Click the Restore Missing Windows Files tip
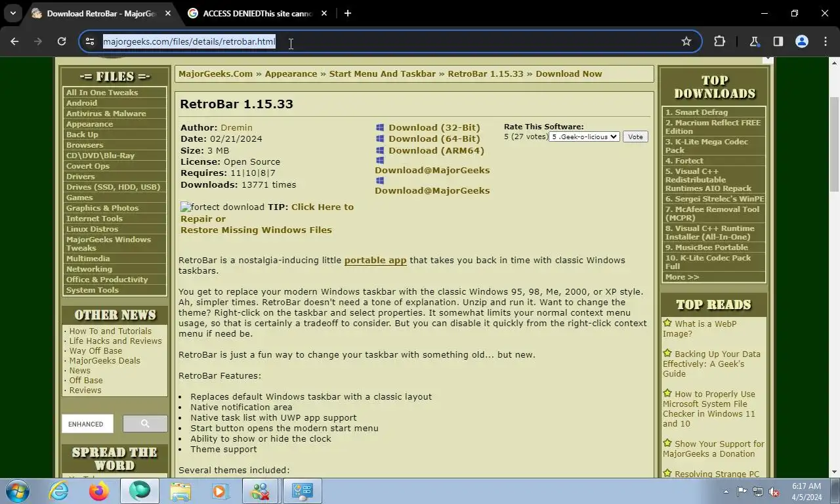840x504 pixels. [x=256, y=230]
